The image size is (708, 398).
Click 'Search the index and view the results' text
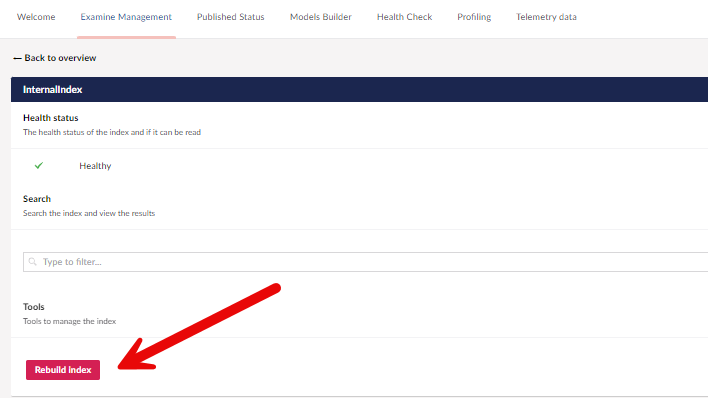point(89,213)
